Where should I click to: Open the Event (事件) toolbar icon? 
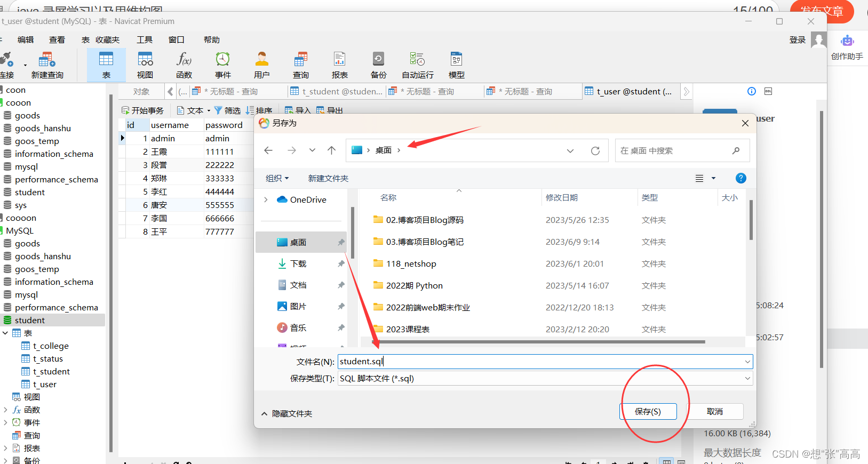pyautogui.click(x=223, y=66)
